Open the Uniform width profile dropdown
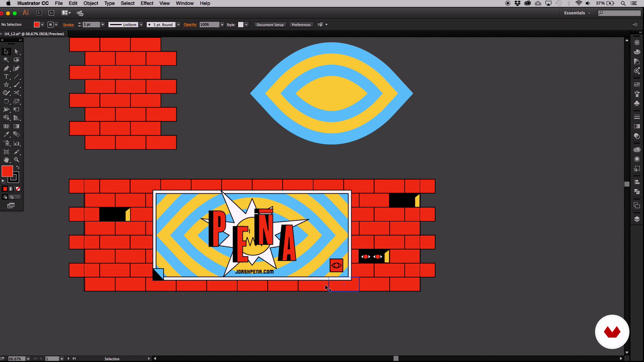 [x=141, y=24]
